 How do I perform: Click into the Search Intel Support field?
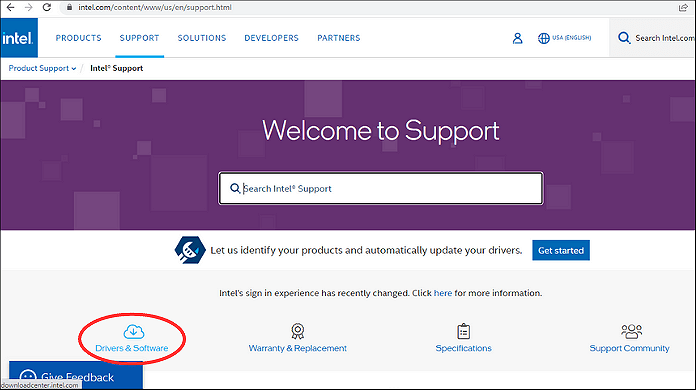tap(381, 188)
